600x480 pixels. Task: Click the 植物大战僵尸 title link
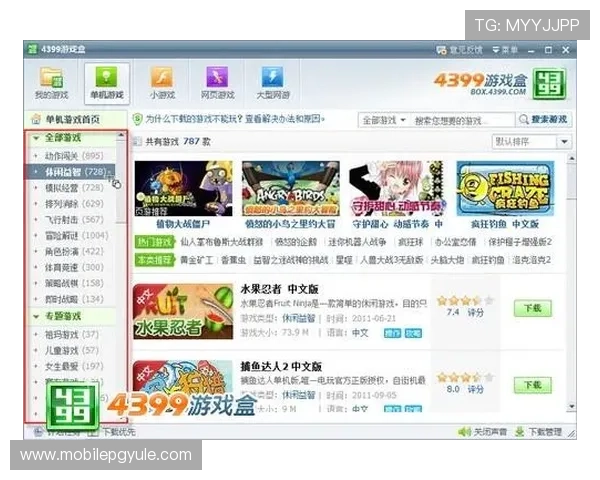point(183,224)
